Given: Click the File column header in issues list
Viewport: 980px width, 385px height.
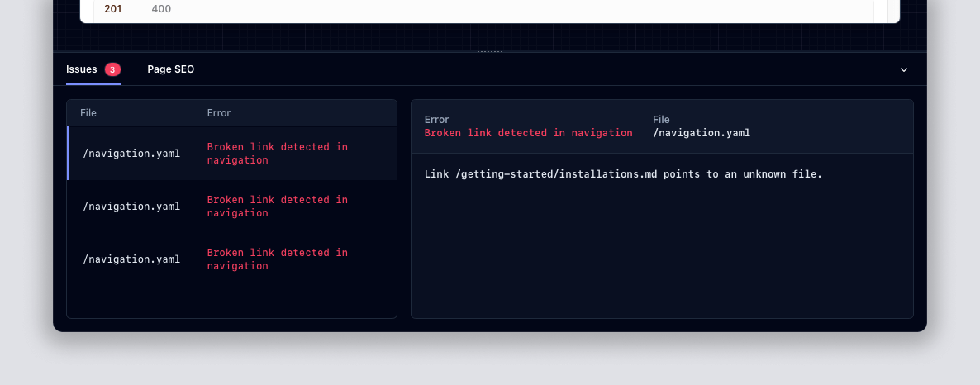Looking at the screenshot, I should (88, 113).
